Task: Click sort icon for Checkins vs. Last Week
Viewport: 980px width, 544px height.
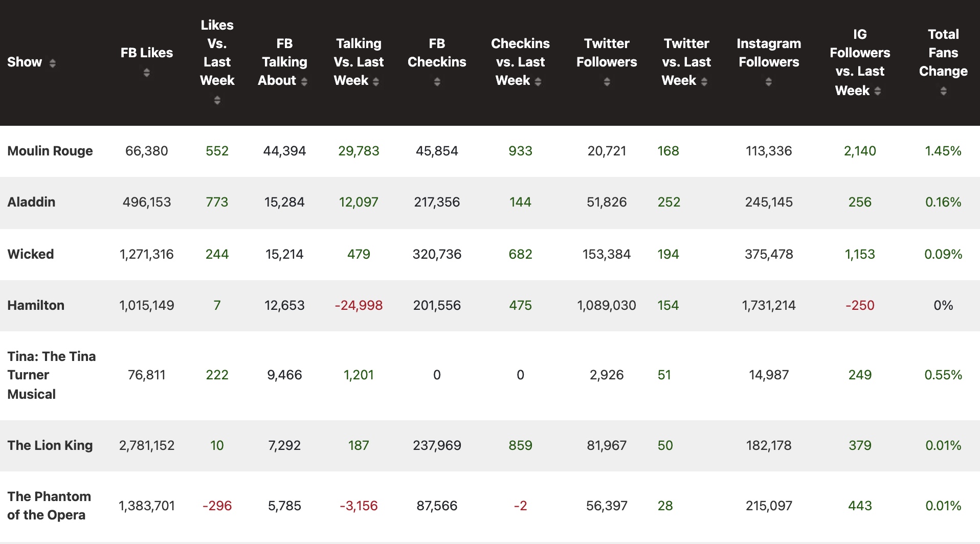Action: pyautogui.click(x=538, y=81)
